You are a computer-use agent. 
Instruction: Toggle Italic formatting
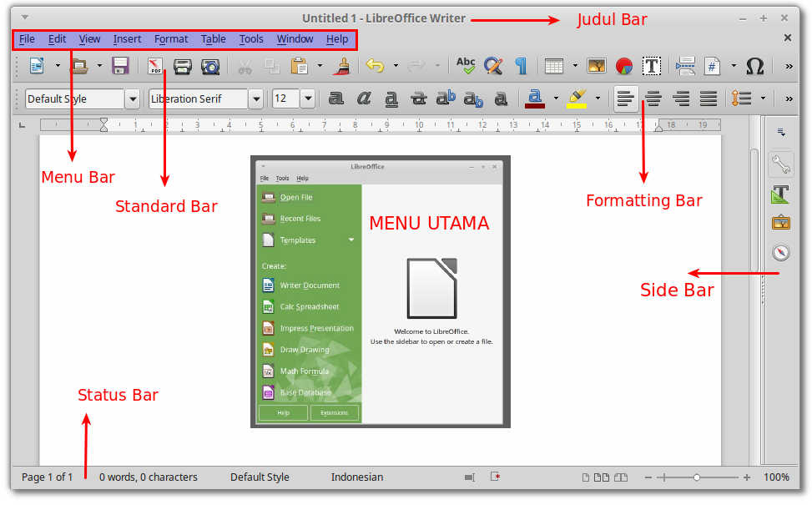364,98
